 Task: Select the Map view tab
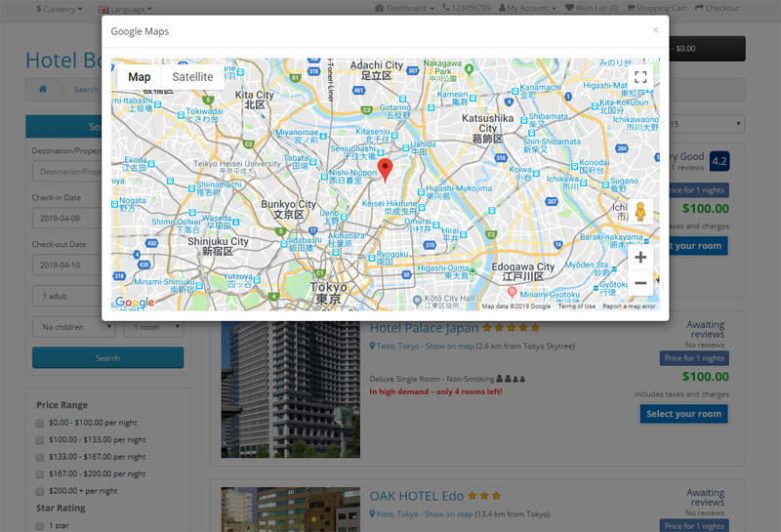pos(139,77)
